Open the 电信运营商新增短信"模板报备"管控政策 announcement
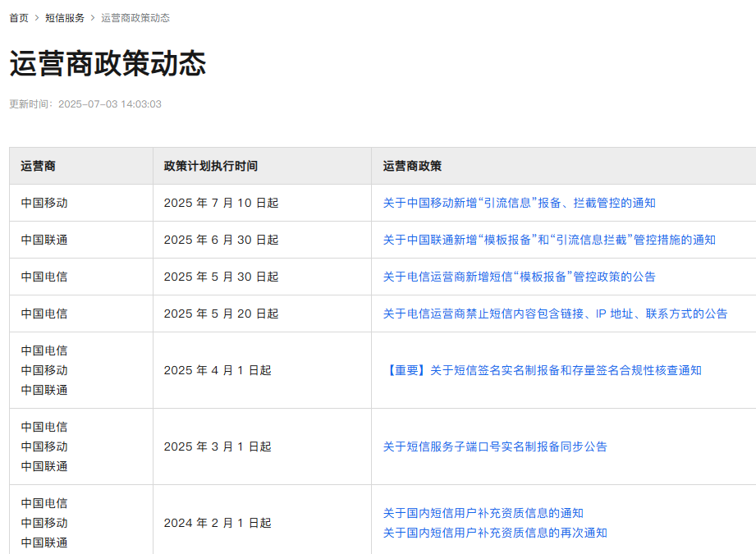 (520, 277)
